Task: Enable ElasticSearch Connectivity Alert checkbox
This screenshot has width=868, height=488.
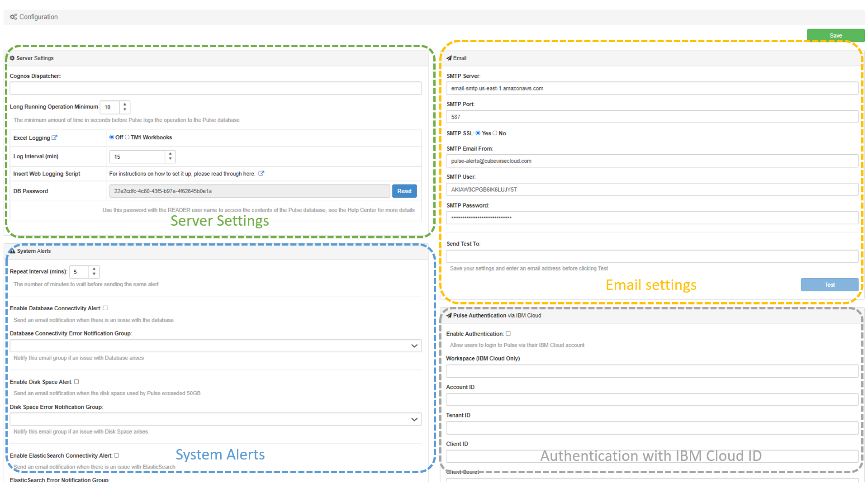Action: [116, 456]
